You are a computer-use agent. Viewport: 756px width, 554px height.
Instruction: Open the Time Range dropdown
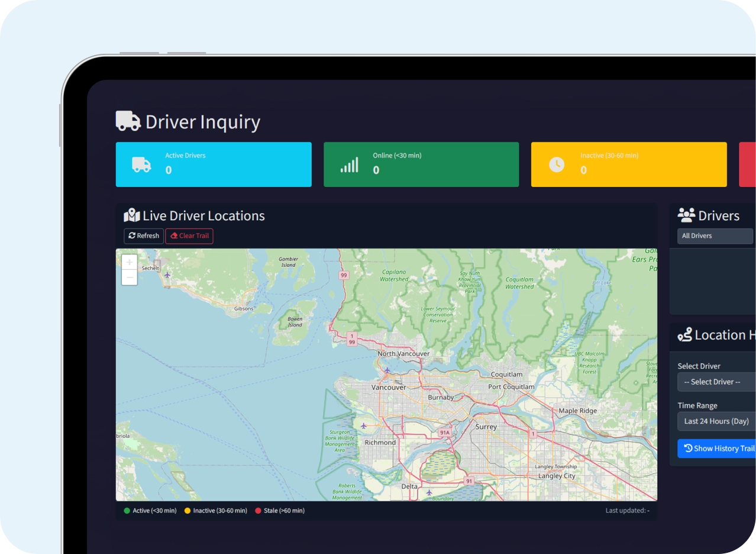(x=716, y=421)
